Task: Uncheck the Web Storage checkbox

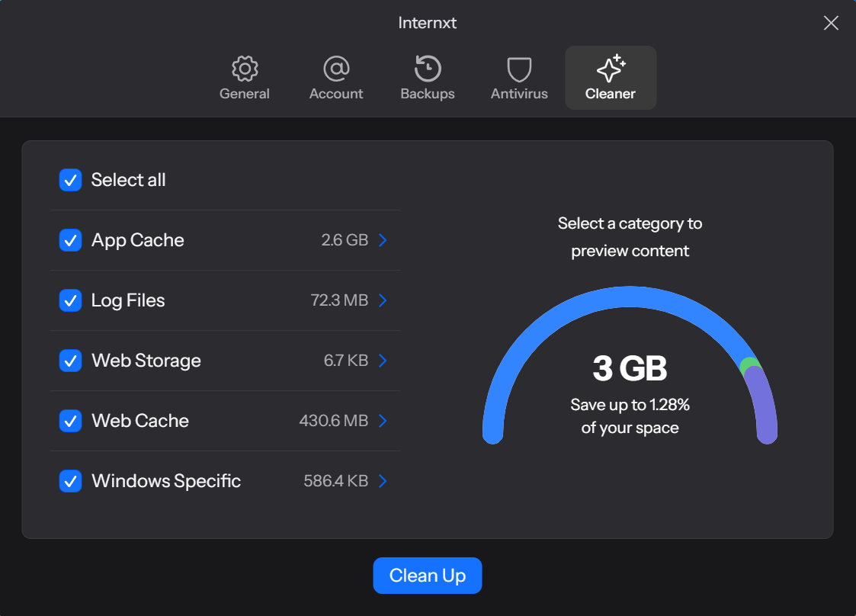Action: 70,361
